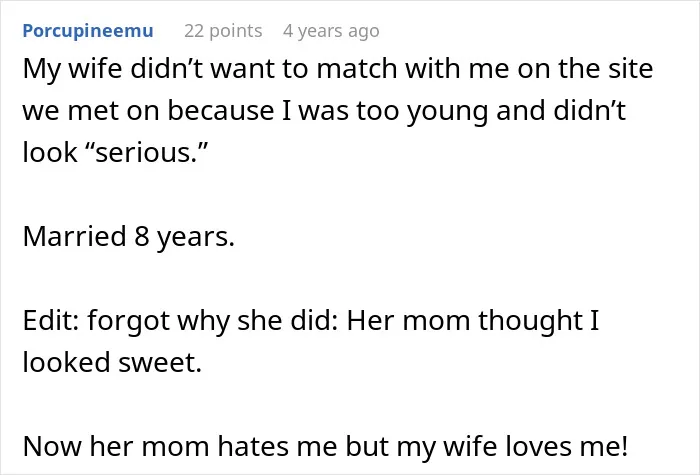Click the Married 8 years sentence
The width and height of the screenshot is (700, 475).
(129, 236)
